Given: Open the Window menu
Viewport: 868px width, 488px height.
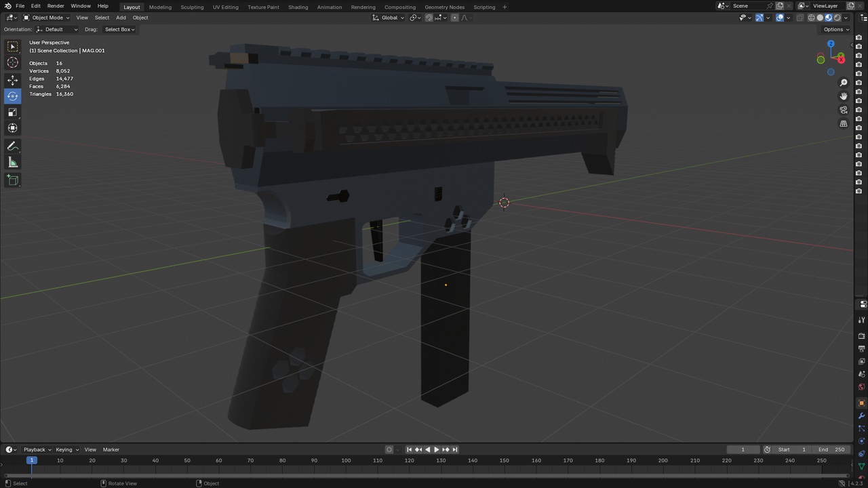Looking at the screenshot, I should 81,6.
